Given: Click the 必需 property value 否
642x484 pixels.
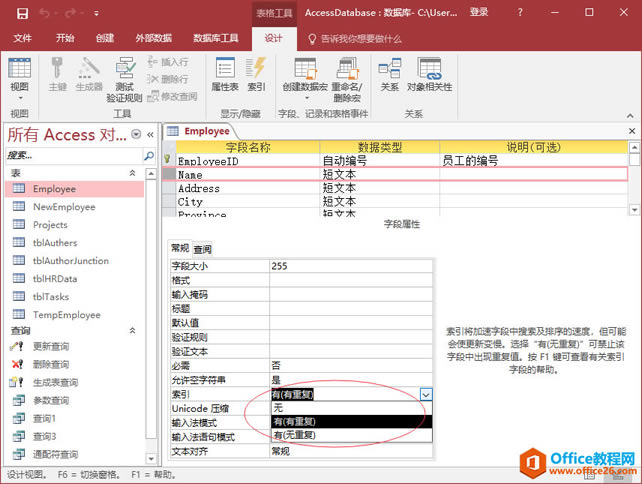Looking at the screenshot, I should (350, 365).
